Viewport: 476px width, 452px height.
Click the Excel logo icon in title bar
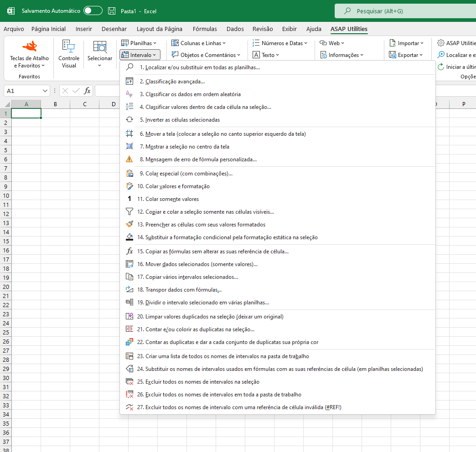(x=11, y=11)
